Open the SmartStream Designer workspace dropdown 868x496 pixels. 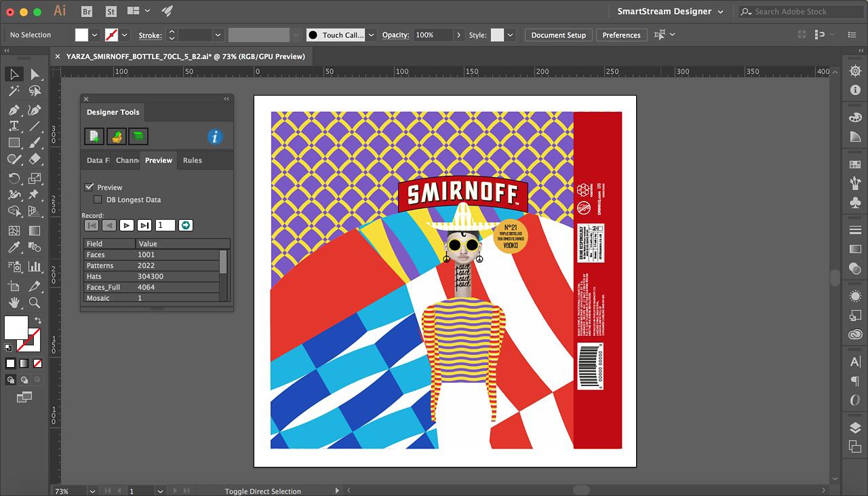coord(720,12)
